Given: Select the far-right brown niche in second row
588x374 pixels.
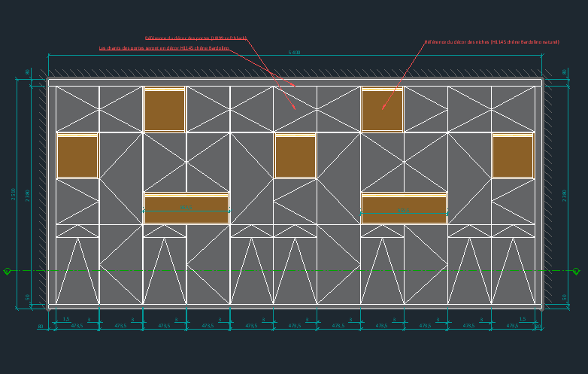Looking at the screenshot, I should (x=513, y=156).
